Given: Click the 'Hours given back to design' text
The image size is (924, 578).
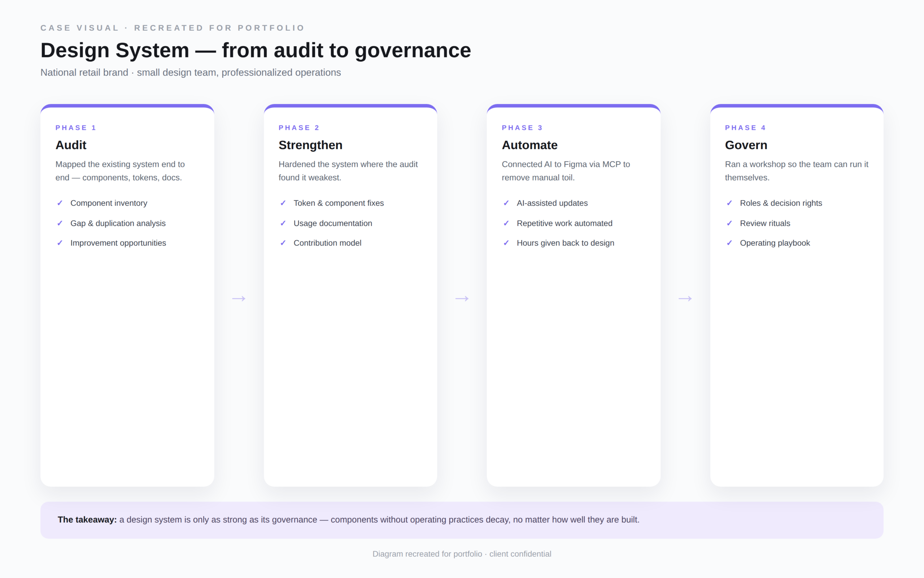Looking at the screenshot, I should (x=566, y=243).
